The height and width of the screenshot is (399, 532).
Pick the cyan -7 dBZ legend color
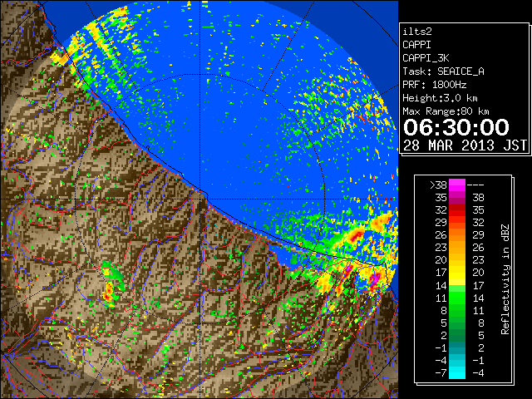tap(457, 373)
